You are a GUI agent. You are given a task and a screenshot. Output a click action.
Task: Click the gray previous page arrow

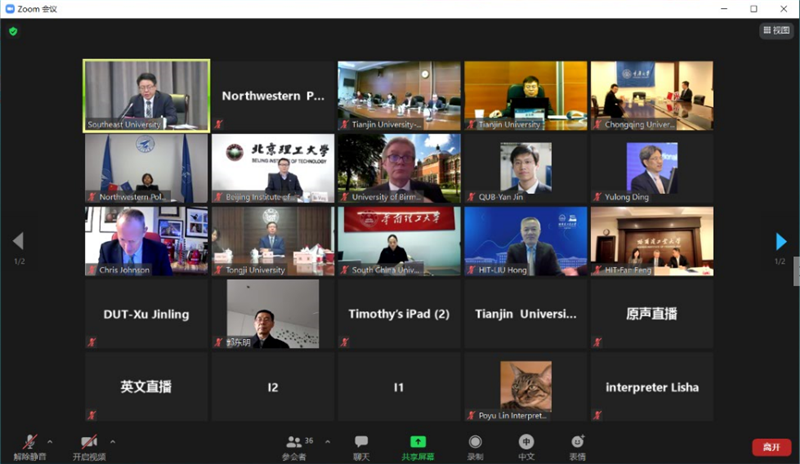18,241
